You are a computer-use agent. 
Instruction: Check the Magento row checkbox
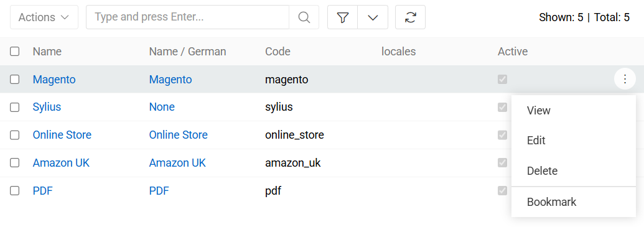pos(15,79)
